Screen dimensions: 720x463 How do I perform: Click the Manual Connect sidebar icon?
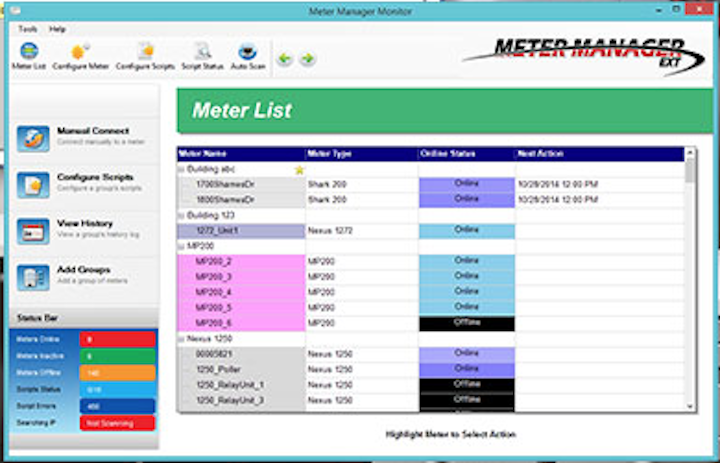click(33, 139)
